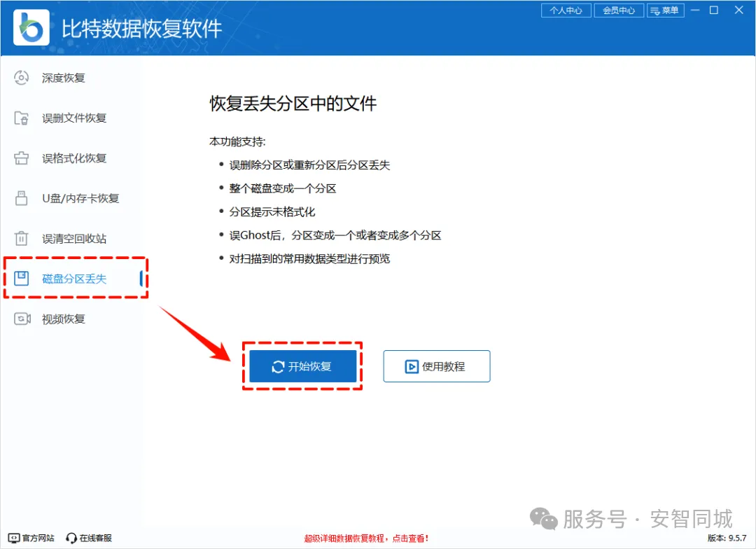Click the 误清空回收站 trash bin icon
This screenshot has height=549, width=756.
tap(21, 238)
